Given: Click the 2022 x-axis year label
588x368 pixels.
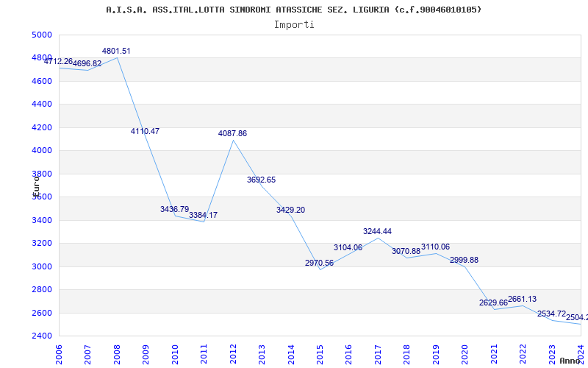Looking at the screenshot, I should pos(523,354).
